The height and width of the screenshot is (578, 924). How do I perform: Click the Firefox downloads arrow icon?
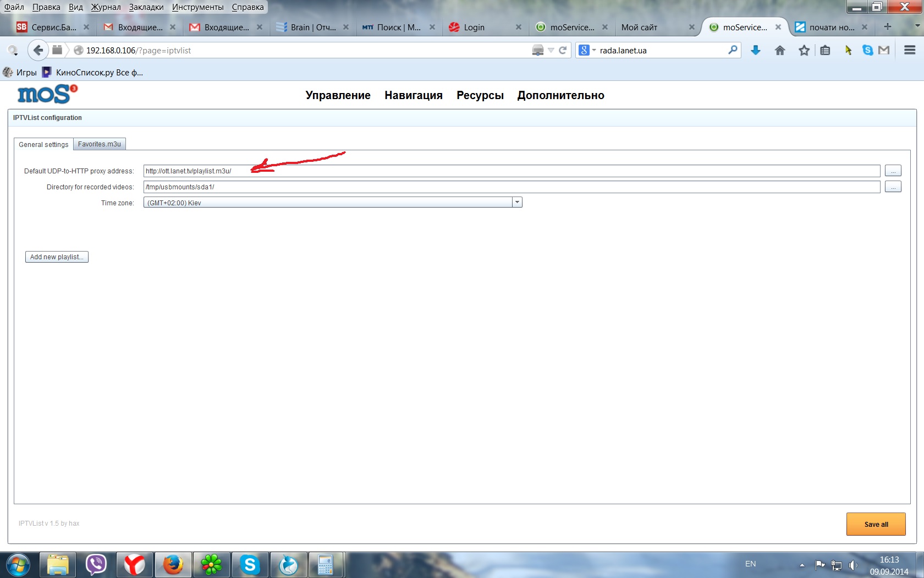756,51
